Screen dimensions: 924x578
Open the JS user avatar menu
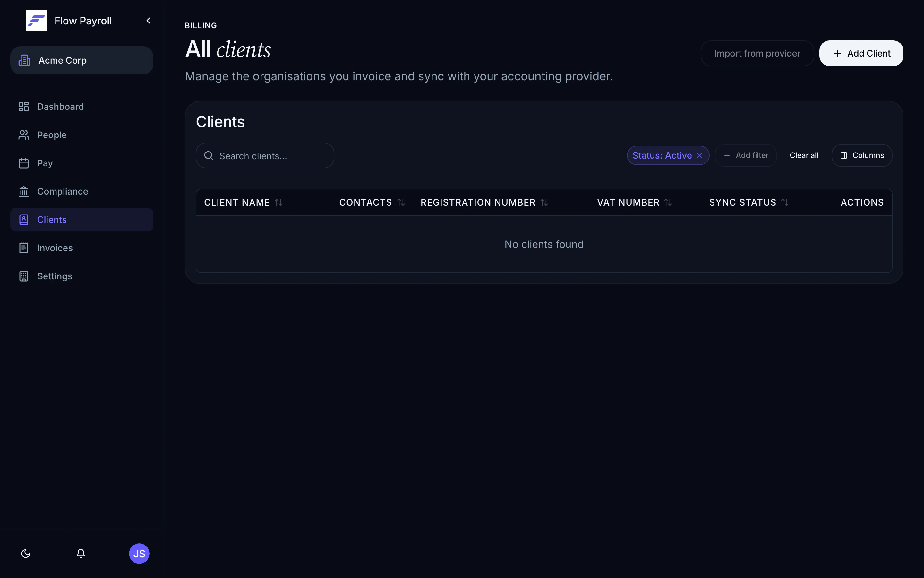point(139,554)
